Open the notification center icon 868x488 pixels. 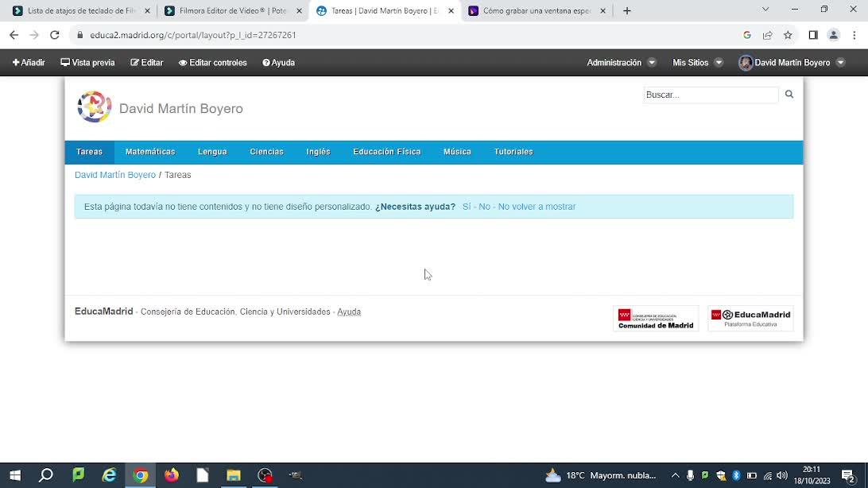[848, 475]
